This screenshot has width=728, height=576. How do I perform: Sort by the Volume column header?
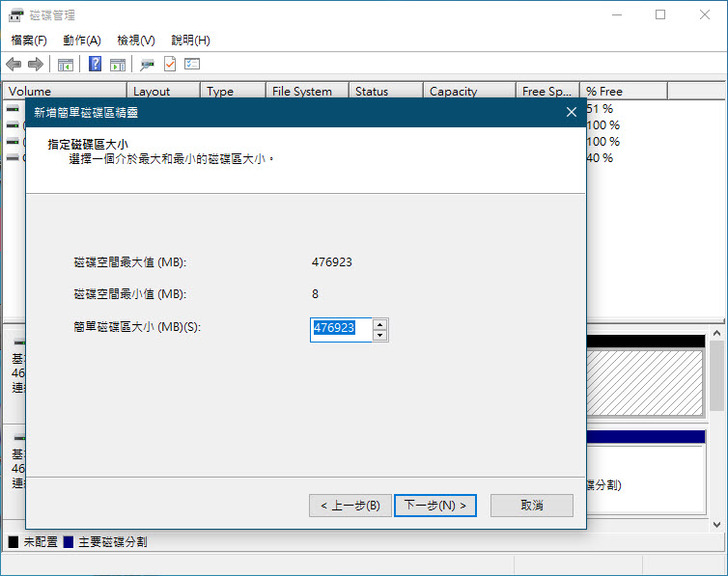(x=65, y=91)
